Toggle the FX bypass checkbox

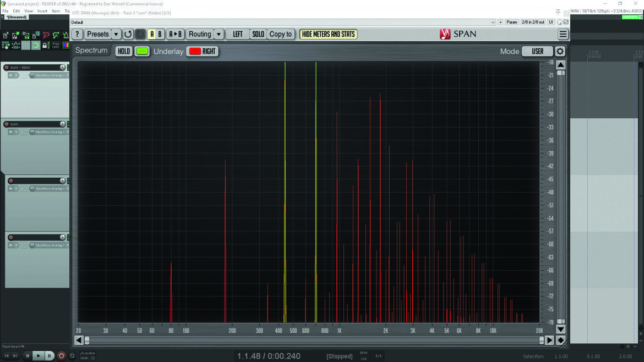566,22
